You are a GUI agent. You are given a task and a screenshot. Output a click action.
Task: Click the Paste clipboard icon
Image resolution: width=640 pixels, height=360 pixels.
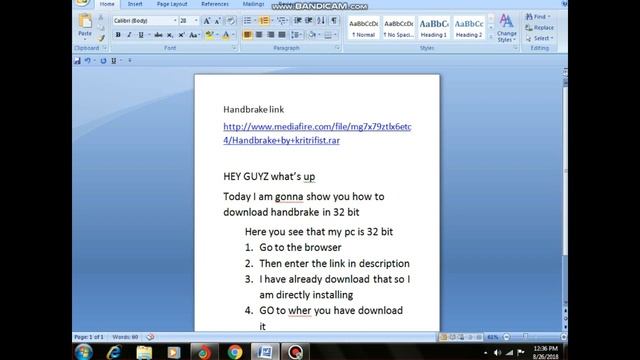click(x=85, y=21)
